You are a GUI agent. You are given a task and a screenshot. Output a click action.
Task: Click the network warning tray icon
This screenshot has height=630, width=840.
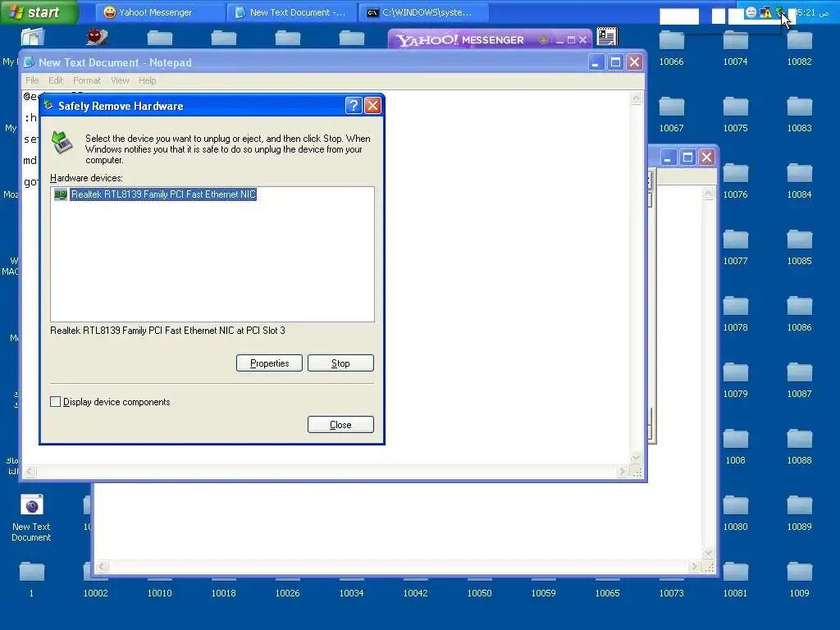pyautogui.click(x=766, y=12)
